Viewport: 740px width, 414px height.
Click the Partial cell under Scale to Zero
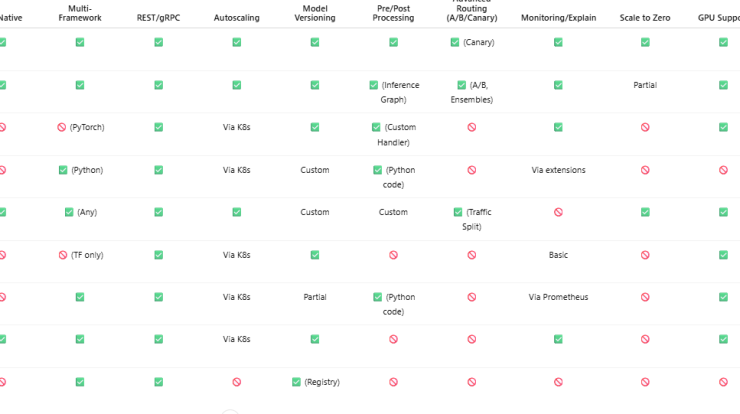645,85
